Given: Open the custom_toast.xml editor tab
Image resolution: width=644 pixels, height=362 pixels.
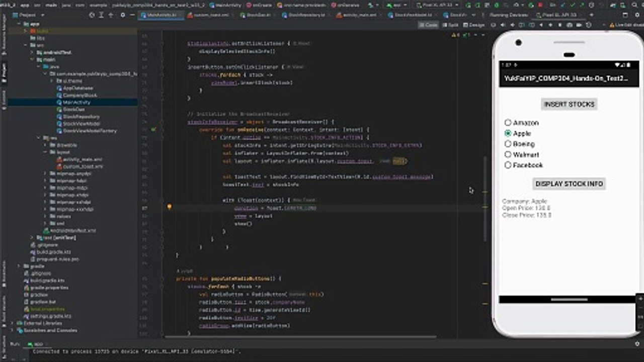Looking at the screenshot, I should point(209,15).
